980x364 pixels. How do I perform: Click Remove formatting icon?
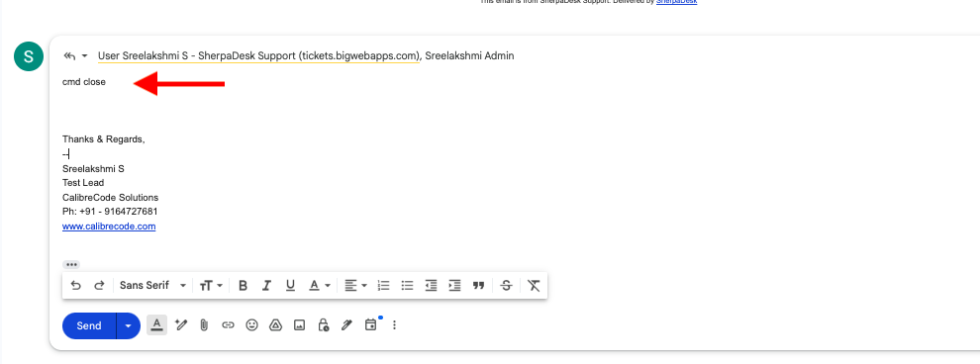click(x=534, y=285)
